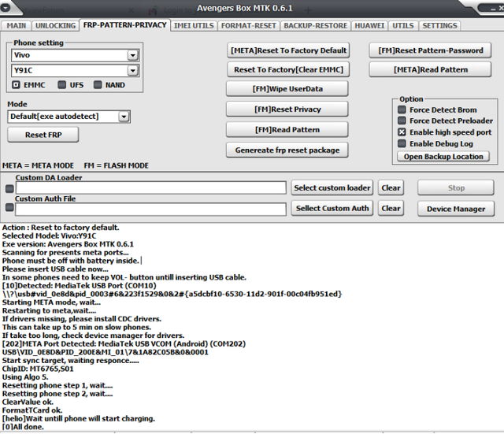The image size is (504, 434).
Task: Clear the custom auth file path
Action: tap(391, 208)
